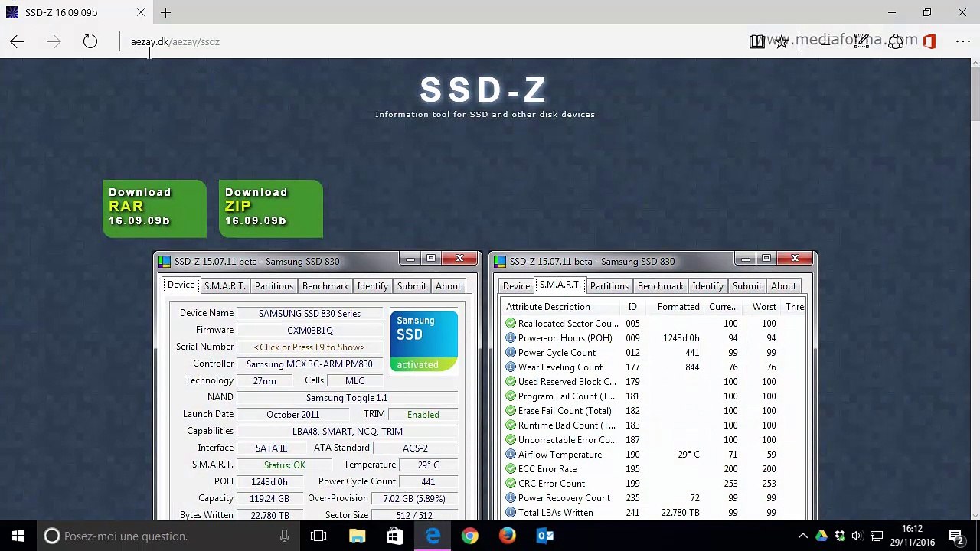Viewport: 980px width, 551px height.
Task: Select the 'Power Recovery Count' row
Action: [655, 498]
